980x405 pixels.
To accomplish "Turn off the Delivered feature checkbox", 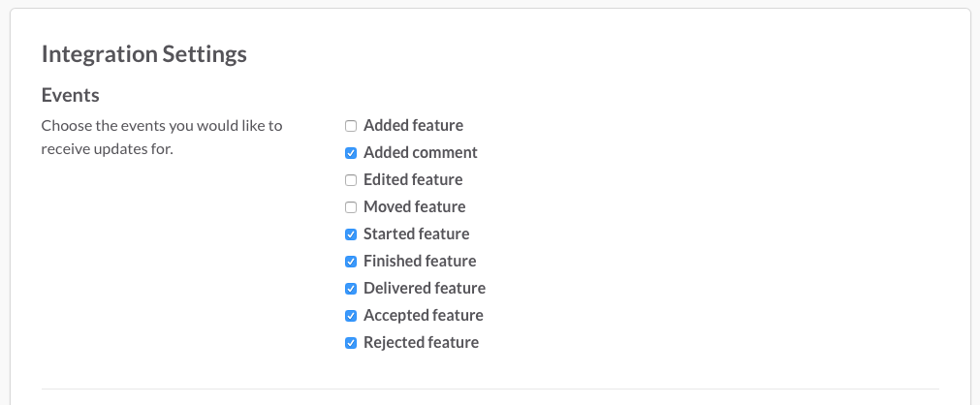I will tap(351, 289).
